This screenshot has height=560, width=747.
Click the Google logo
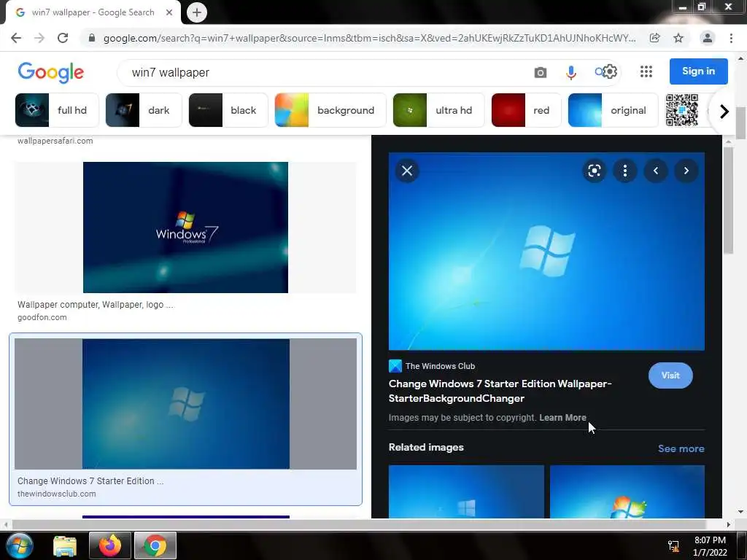click(x=50, y=72)
